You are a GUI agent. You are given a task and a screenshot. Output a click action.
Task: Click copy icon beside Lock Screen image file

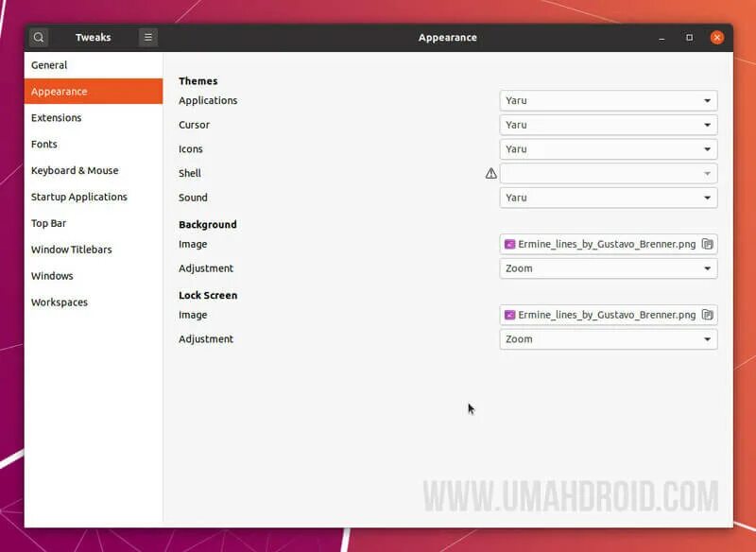click(707, 315)
